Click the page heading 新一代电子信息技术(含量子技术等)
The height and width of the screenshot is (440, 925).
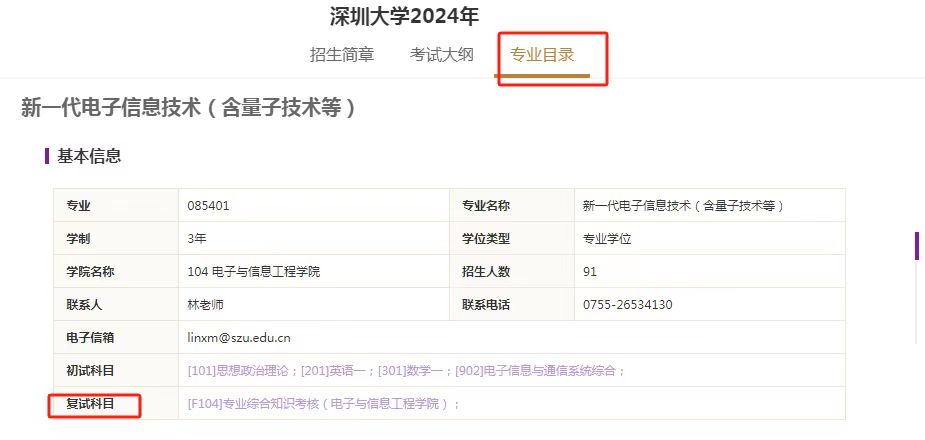tap(189, 108)
